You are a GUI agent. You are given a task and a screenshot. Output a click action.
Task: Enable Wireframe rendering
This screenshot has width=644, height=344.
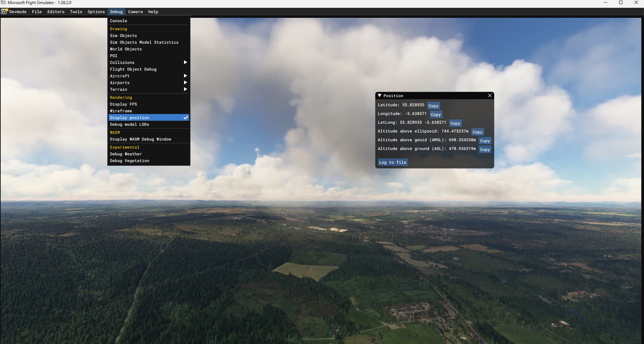coord(121,111)
